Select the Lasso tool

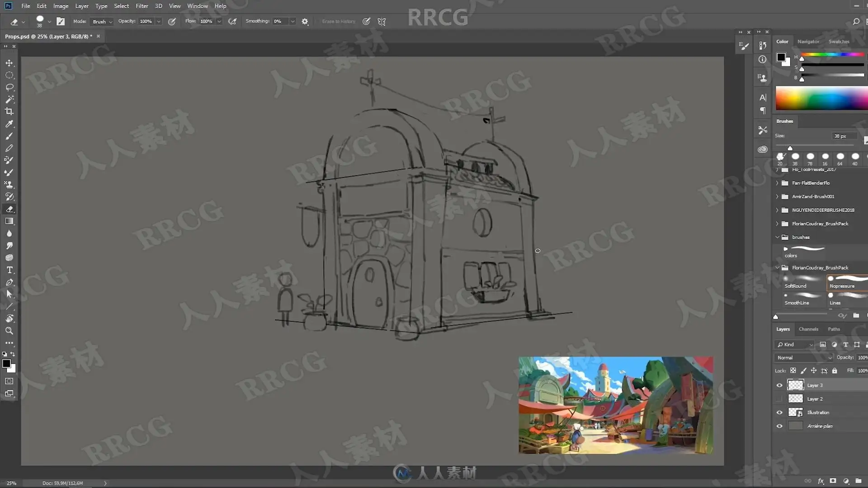pyautogui.click(x=9, y=87)
